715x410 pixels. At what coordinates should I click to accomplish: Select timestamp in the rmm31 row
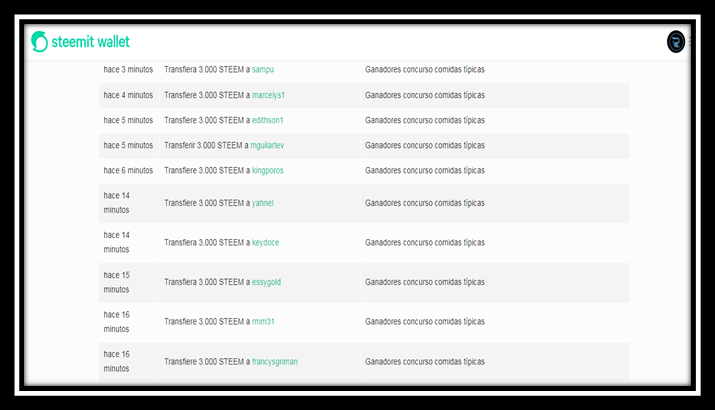[116, 322]
